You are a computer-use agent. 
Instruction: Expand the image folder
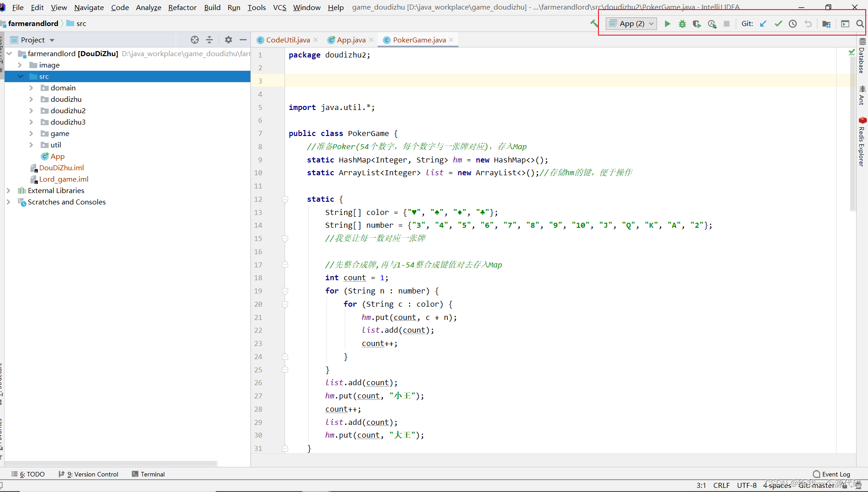tap(20, 65)
